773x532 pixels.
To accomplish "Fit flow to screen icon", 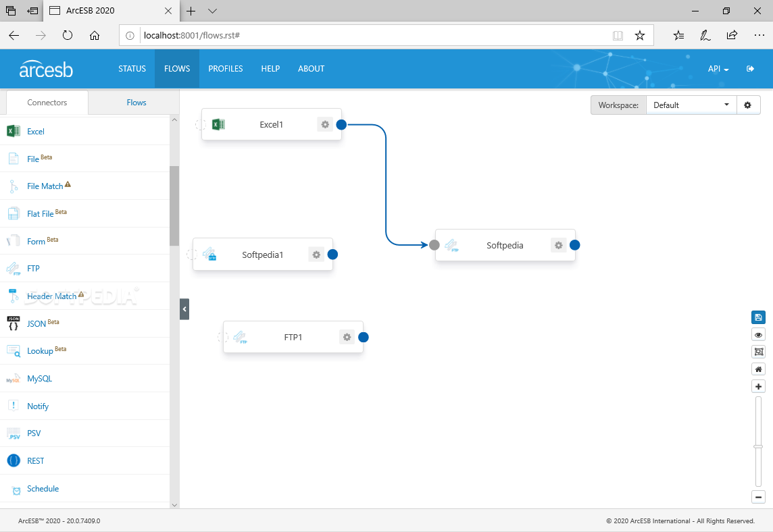I will point(758,352).
